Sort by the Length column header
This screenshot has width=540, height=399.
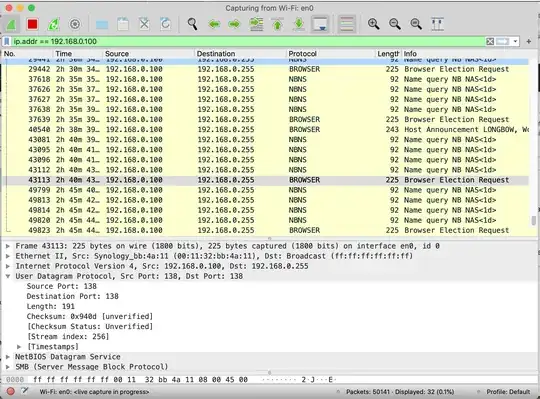(388, 54)
